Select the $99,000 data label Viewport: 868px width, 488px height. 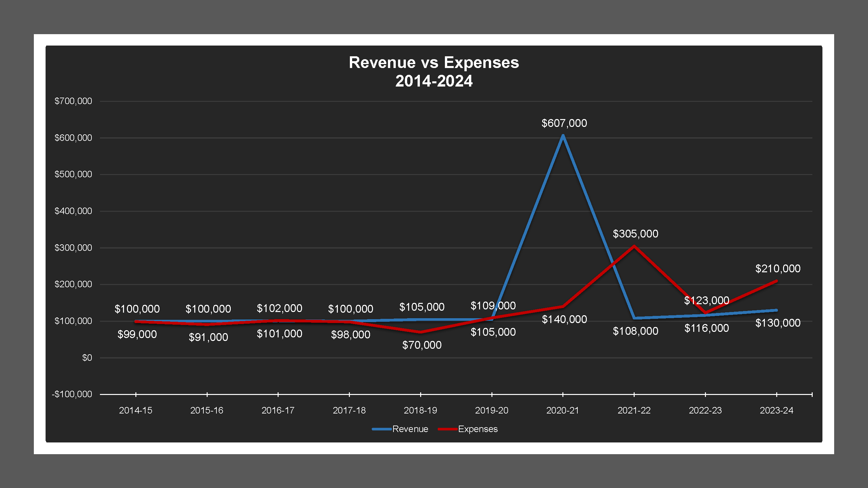[137, 334]
